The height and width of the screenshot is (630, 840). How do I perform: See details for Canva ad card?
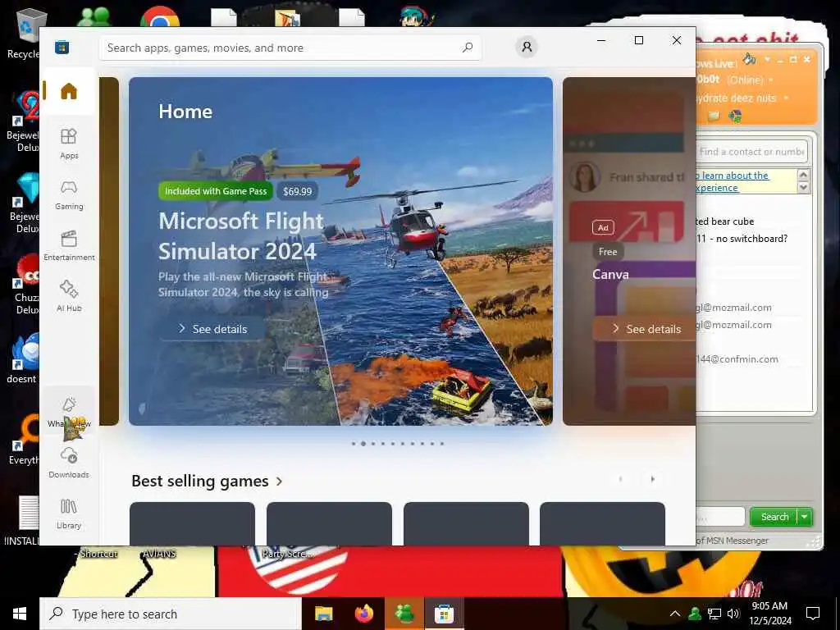tap(645, 329)
